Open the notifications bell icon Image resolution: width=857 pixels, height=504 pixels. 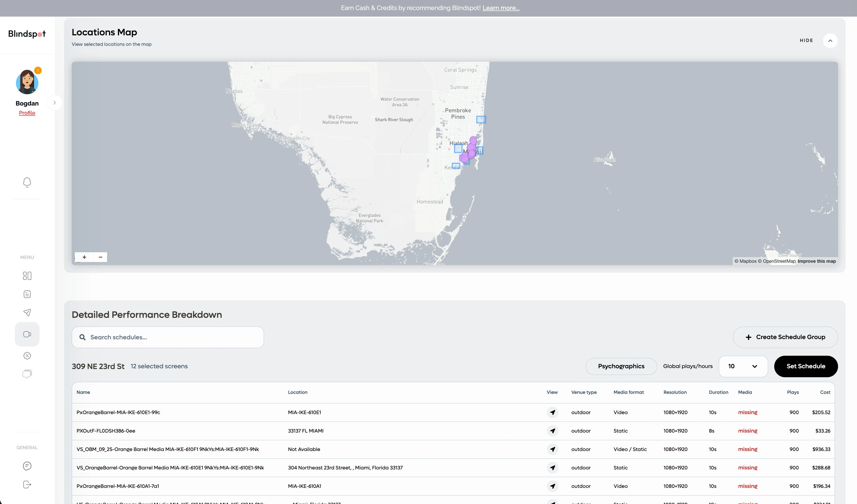(27, 183)
